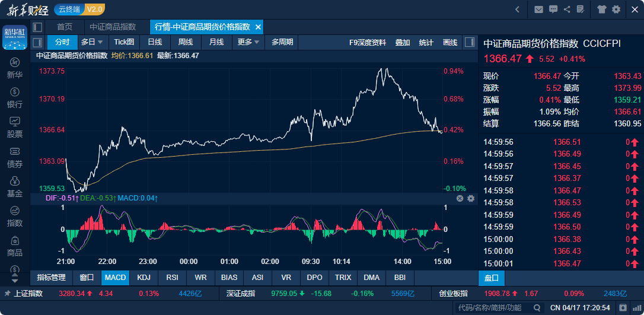Toggle left panel beside 首页 tab

(x=38, y=27)
